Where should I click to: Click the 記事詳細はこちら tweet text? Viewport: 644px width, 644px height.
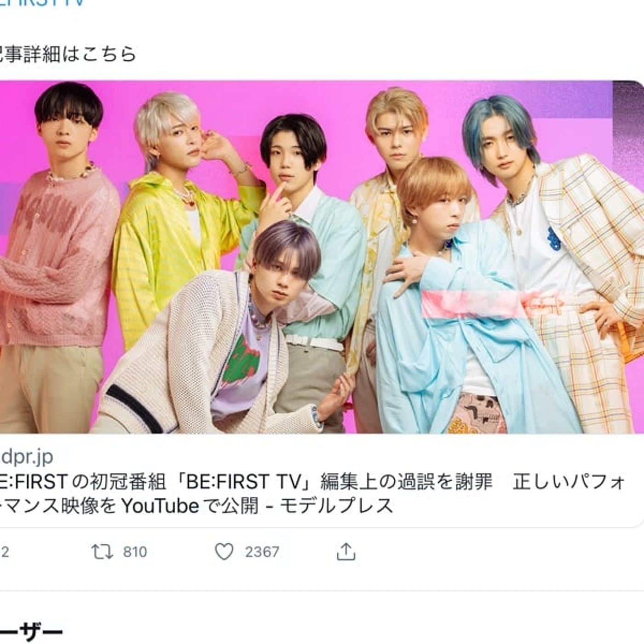click(x=68, y=54)
